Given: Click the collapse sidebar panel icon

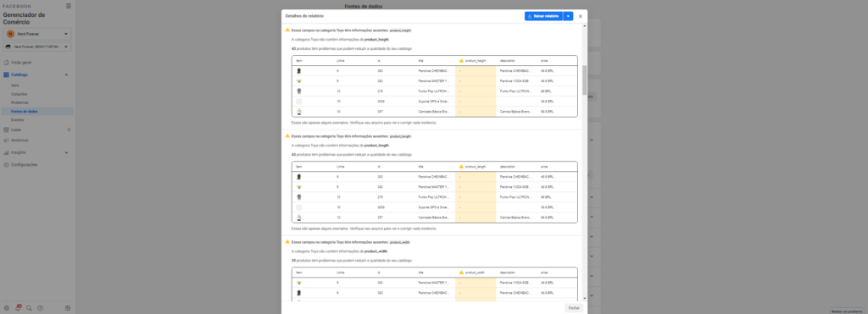Looking at the screenshot, I should (68, 308).
